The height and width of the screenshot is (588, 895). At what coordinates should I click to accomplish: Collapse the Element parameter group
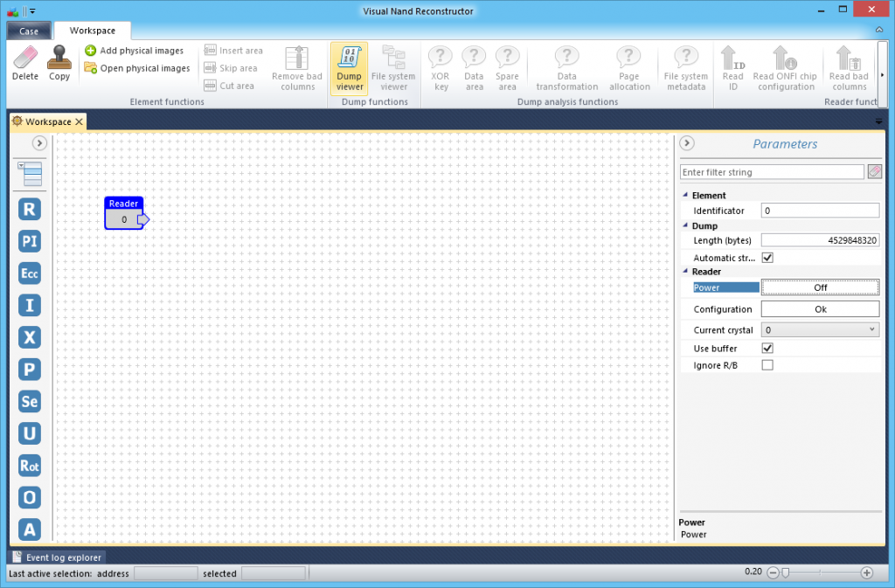(685, 195)
